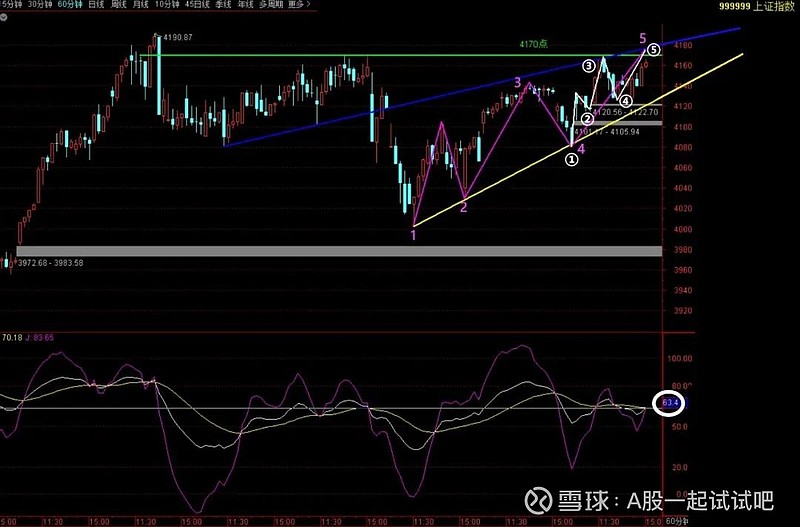800x527 pixels.
Task: Click the 60分钟 label at bottom right
Action: point(677,521)
